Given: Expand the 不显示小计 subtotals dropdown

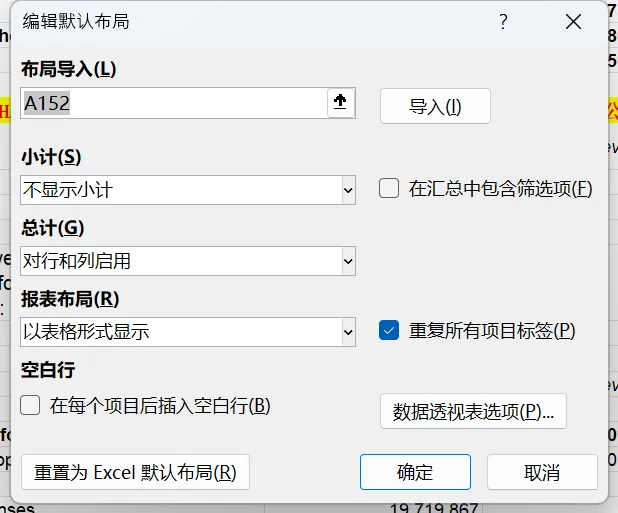Looking at the screenshot, I should coord(188,190).
